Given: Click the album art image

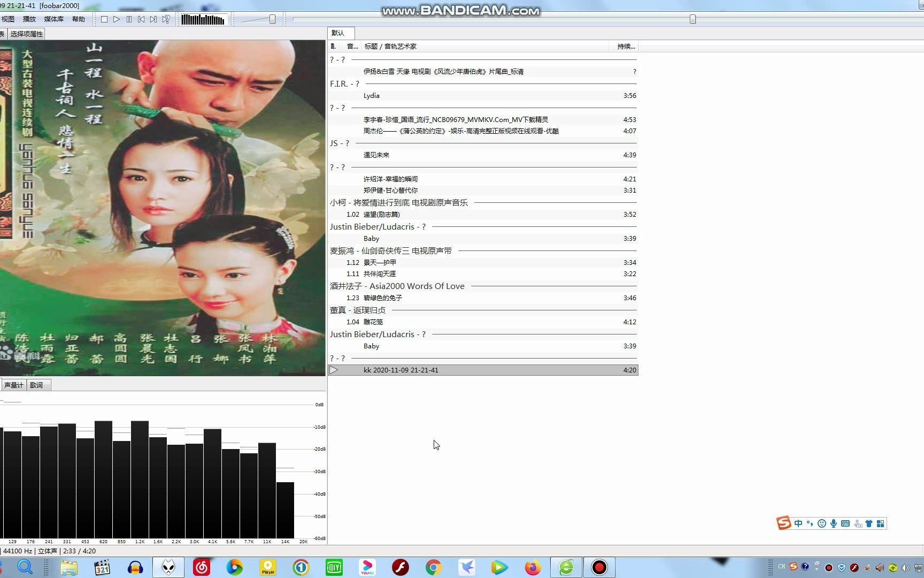Looking at the screenshot, I should [x=163, y=208].
